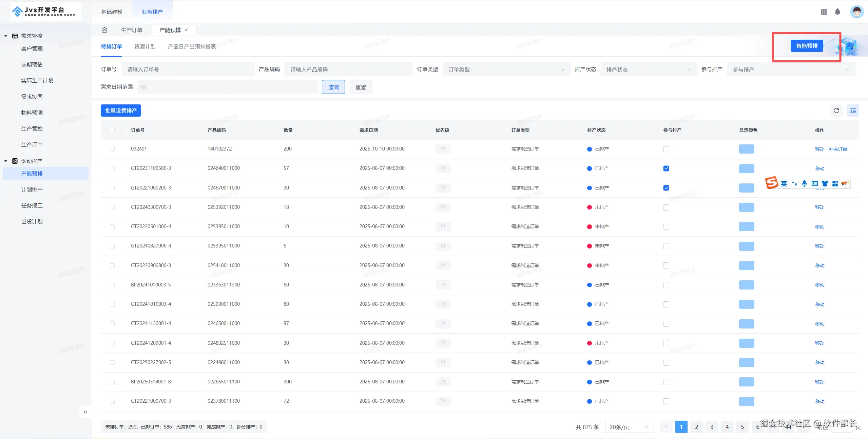Screen dimensions: 868x439
Task: Open the 基础建模 top menu
Action: (x=112, y=12)
